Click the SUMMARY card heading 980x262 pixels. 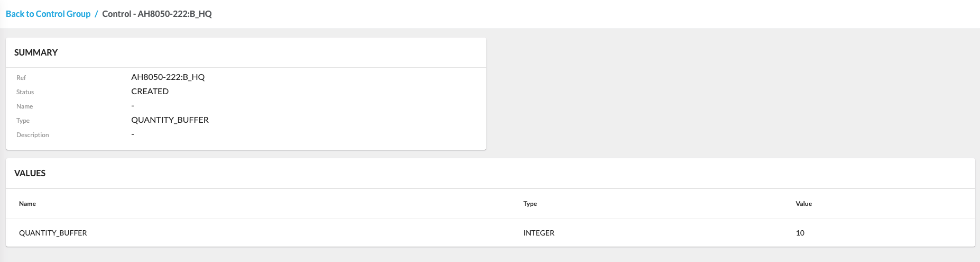36,52
